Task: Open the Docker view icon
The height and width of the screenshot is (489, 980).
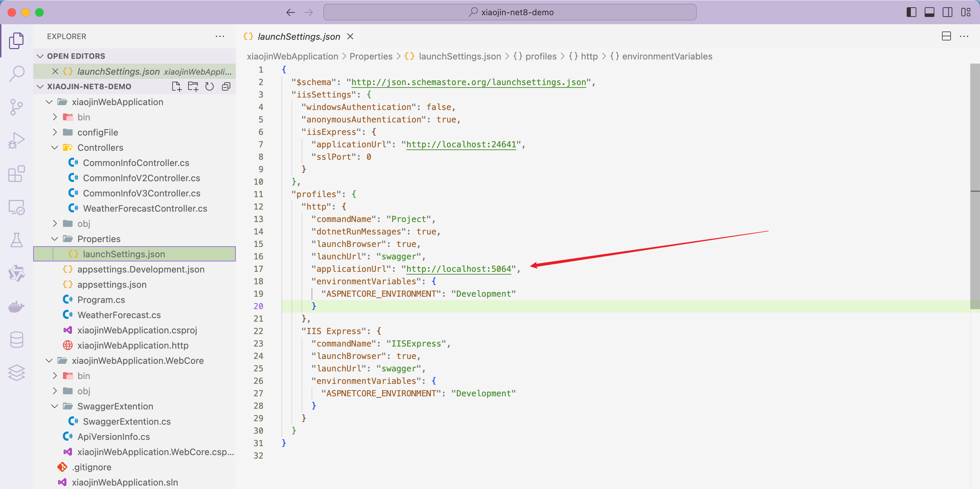Action: click(16, 306)
